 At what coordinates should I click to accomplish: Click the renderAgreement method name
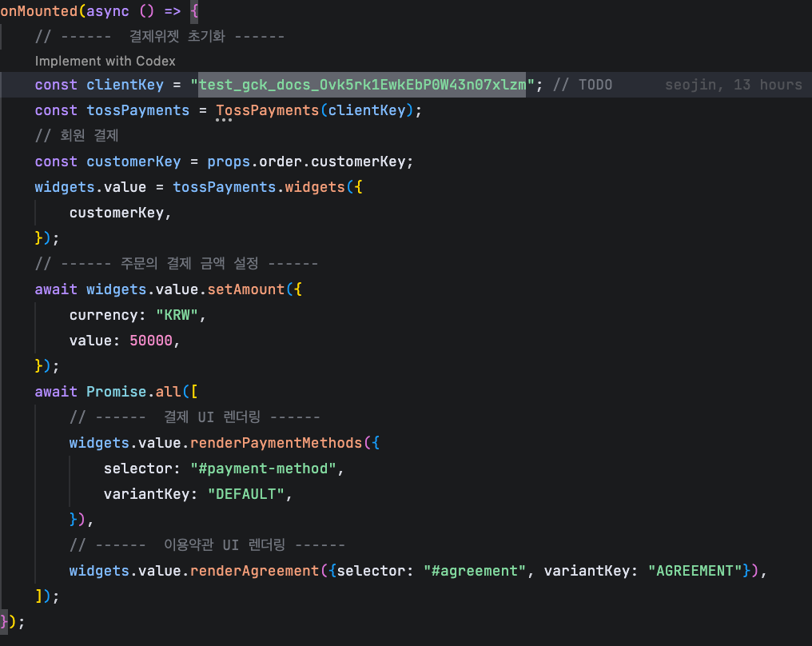pos(254,571)
